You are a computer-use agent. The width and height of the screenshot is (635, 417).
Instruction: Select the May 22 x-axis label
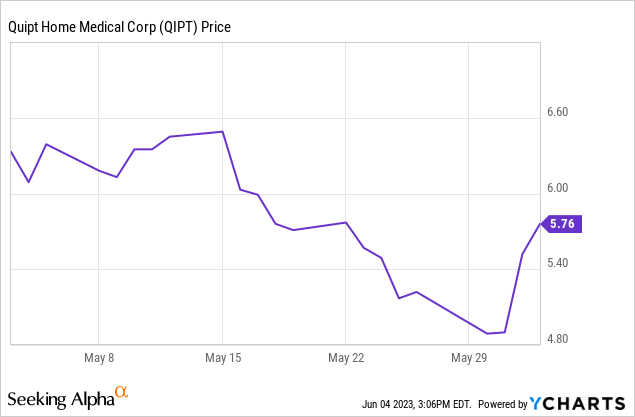coord(345,357)
